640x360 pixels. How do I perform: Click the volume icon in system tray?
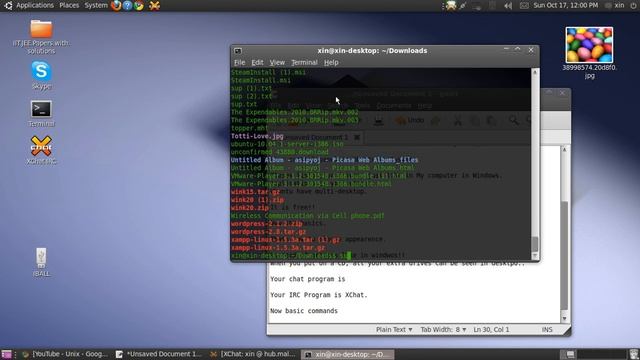pyautogui.click(x=508, y=6)
